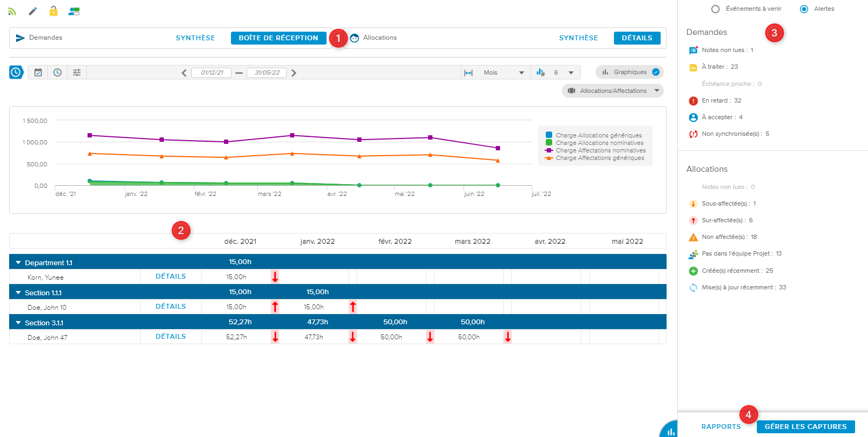The height and width of the screenshot is (437, 868).
Task: Open the calendar date picker icon
Action: coord(38,72)
